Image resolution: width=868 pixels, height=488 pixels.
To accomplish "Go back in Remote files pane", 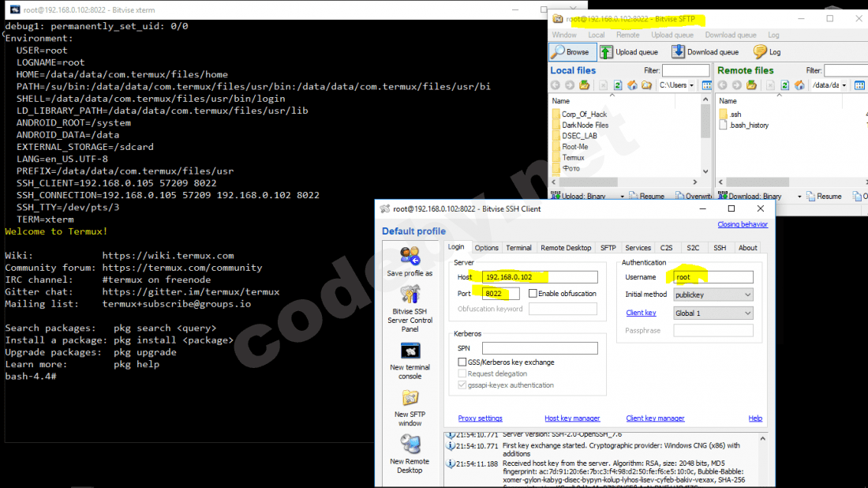I will [722, 85].
